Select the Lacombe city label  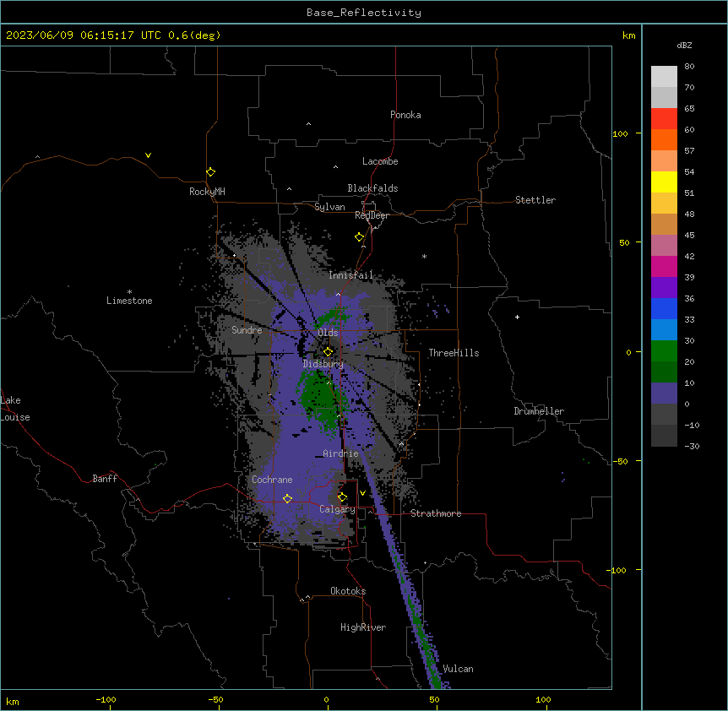[380, 161]
